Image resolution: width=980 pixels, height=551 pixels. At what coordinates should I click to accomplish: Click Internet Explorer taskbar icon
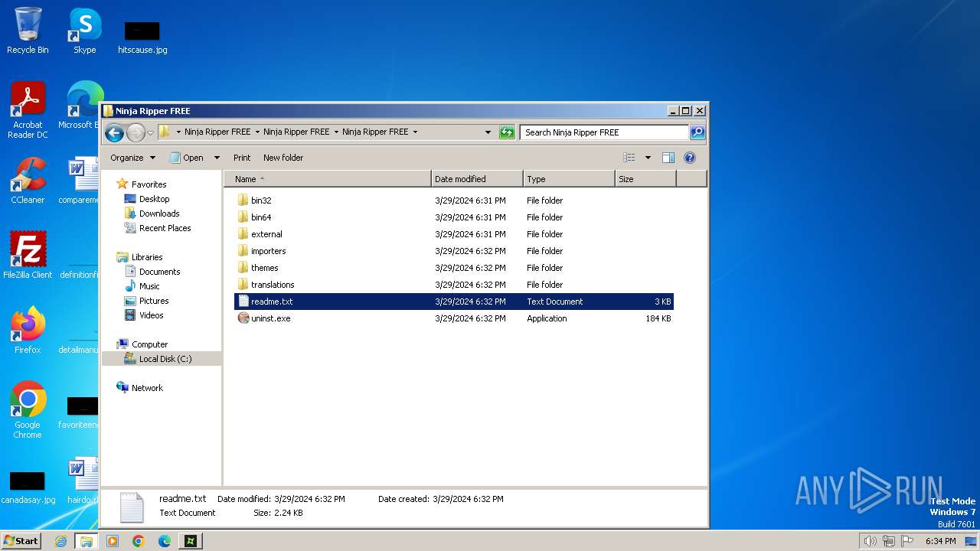(x=61, y=541)
